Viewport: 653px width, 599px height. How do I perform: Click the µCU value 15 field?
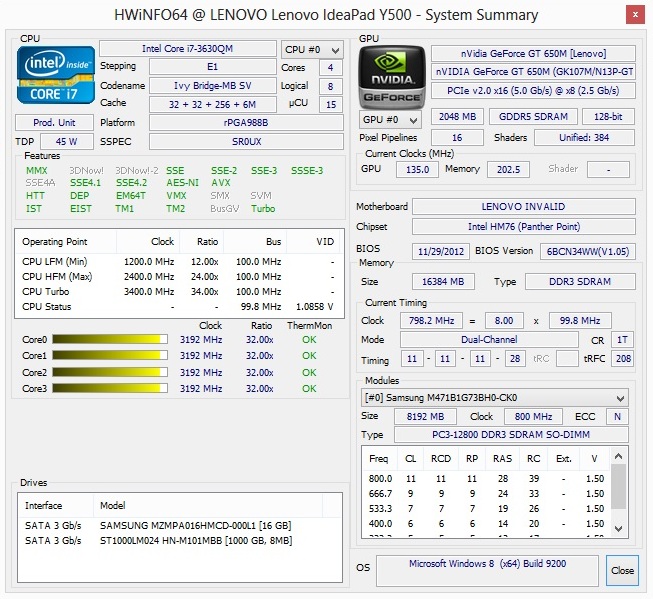[331, 105]
